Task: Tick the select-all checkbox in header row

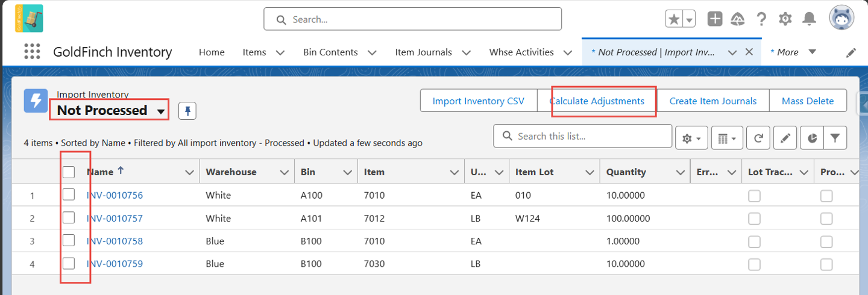Action: point(69,172)
